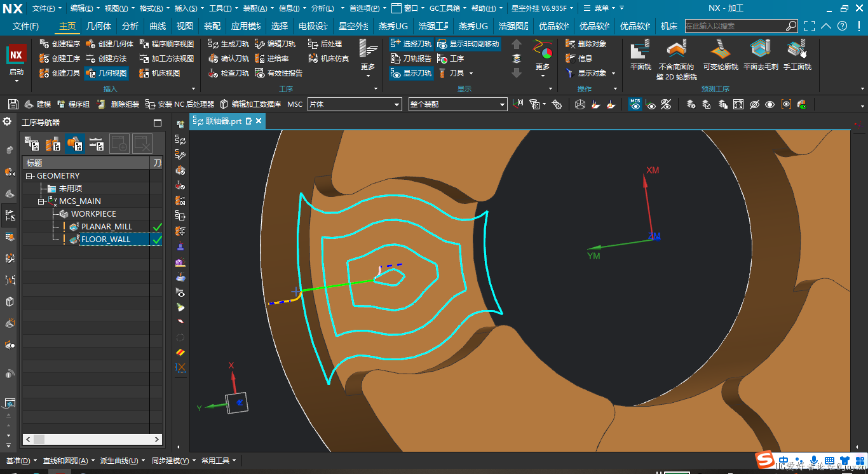The height and width of the screenshot is (474, 868).
Task: Start 机床仿真 machine simulation
Action: pos(329,58)
